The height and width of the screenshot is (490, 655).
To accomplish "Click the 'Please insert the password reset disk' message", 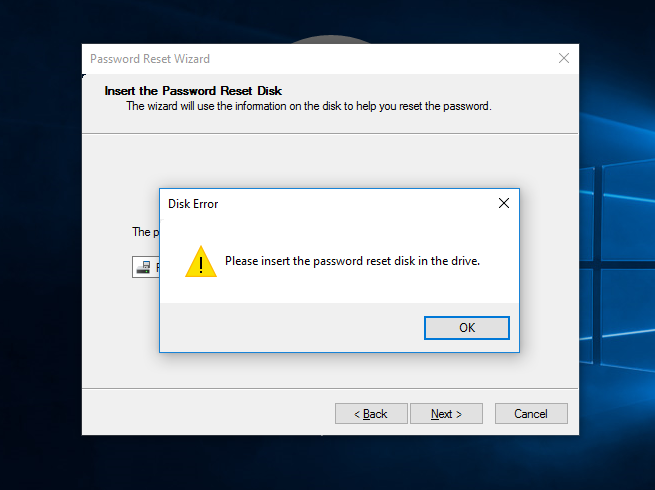I will tap(352, 262).
